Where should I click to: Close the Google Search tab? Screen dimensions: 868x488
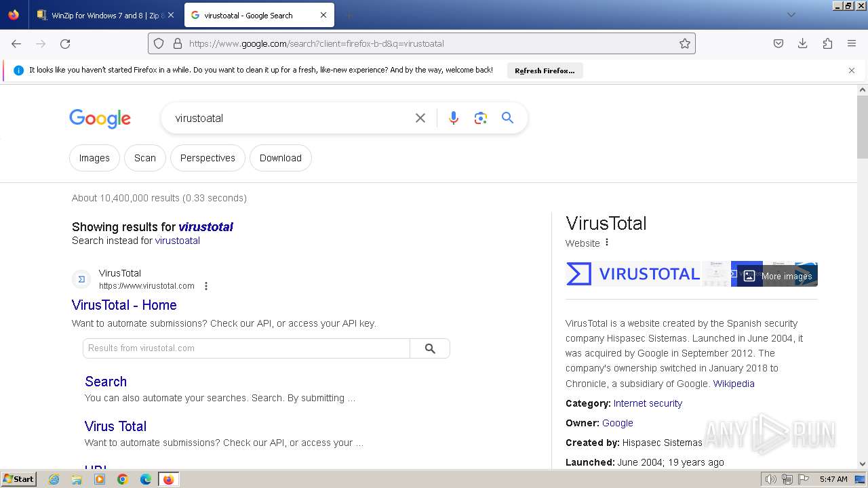coord(323,15)
